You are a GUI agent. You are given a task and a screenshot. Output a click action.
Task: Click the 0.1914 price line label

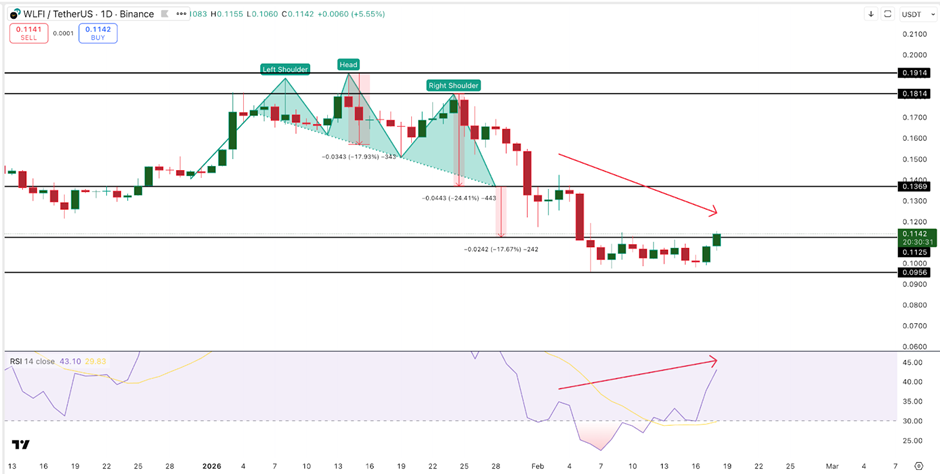click(914, 73)
